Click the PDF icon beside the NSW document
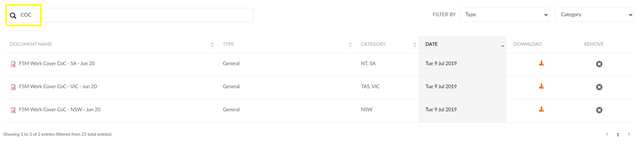The image size is (644, 144). pyautogui.click(x=13, y=110)
